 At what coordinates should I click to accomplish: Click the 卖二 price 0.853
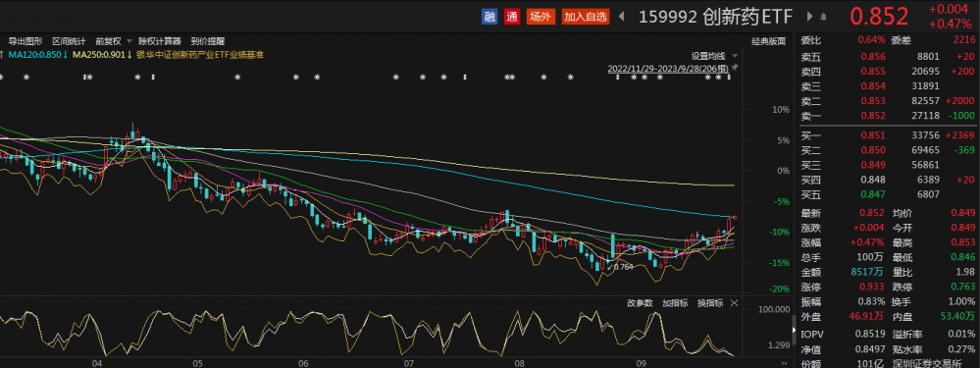(x=874, y=101)
